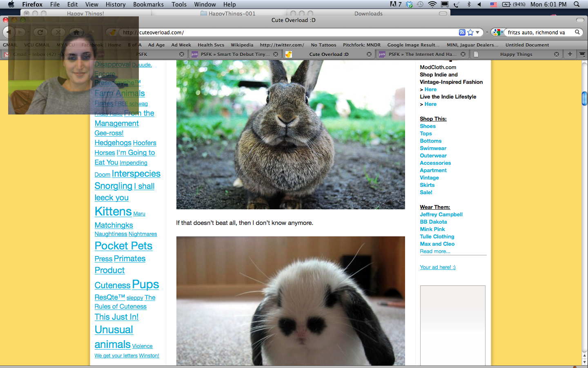This screenshot has width=588, height=368.
Task: Open the Wikipedia bookmark in the bookmarks bar
Action: (242, 45)
